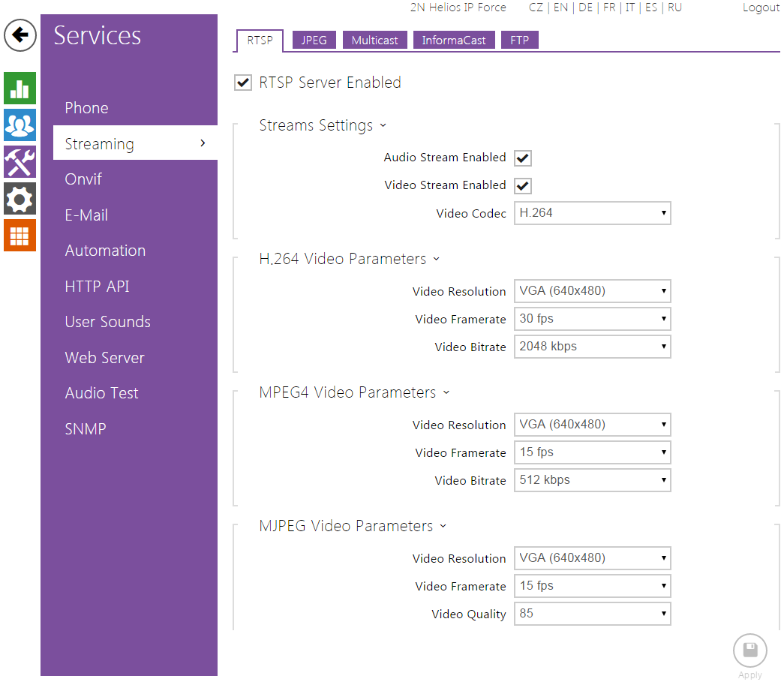This screenshot has height=685, width=784.
Task: Toggle Audio Stream Enabled checkbox
Action: 523,158
